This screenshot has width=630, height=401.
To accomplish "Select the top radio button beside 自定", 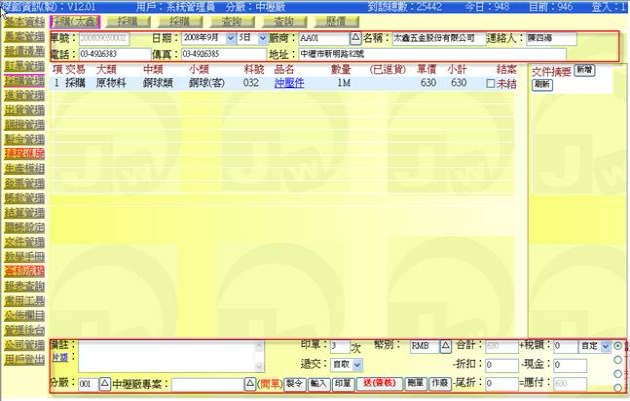I will click(x=619, y=345).
